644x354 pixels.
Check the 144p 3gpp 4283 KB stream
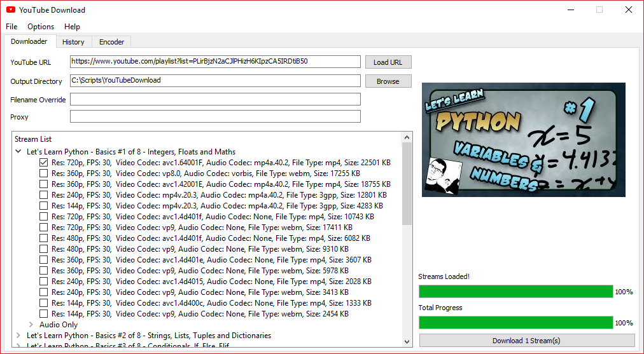click(43, 205)
